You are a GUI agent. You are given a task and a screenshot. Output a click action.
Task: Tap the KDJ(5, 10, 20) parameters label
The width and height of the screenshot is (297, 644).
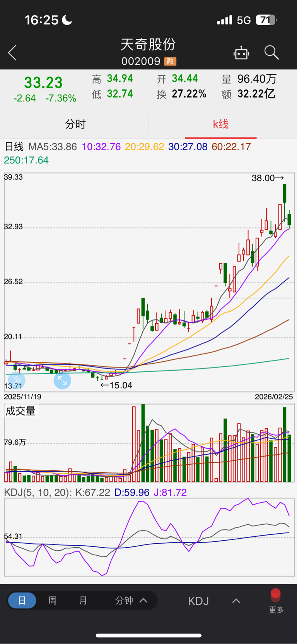(38, 493)
